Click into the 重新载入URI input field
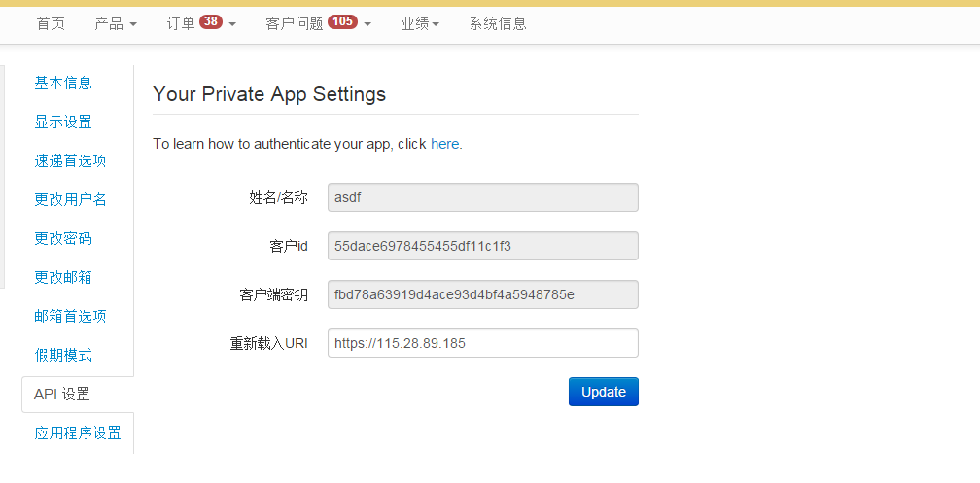 [483, 343]
